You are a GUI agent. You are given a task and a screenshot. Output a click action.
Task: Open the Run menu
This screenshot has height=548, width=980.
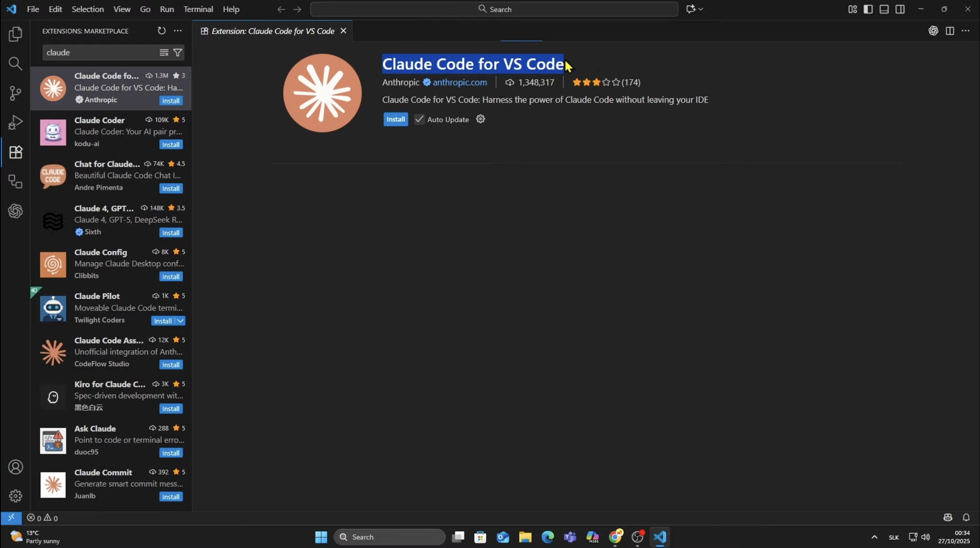167,9
